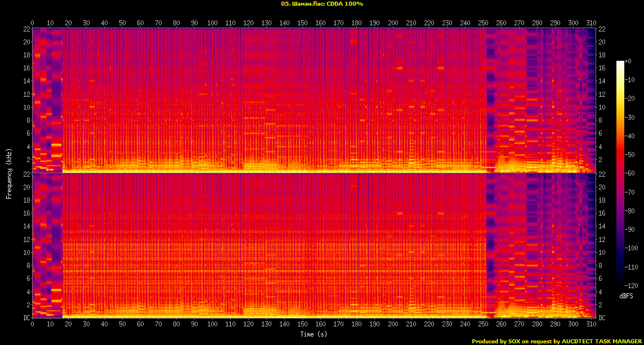Click the 310 tick on the bottom time axis
Image resolution: width=644 pixels, height=345 pixels.
591,324
